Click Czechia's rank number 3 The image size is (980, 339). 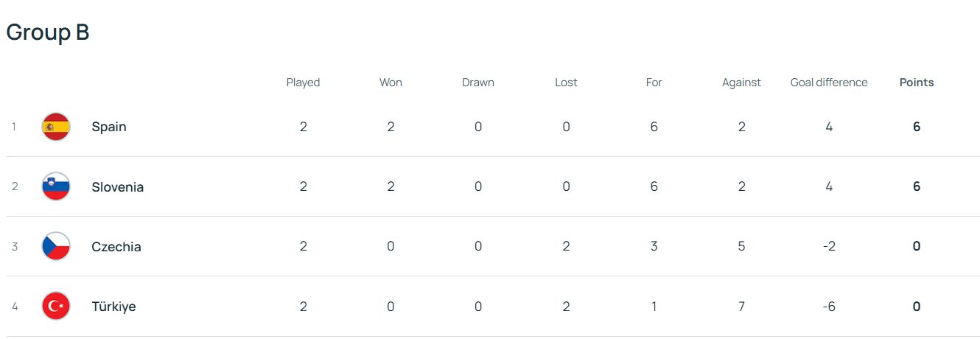pyautogui.click(x=15, y=246)
